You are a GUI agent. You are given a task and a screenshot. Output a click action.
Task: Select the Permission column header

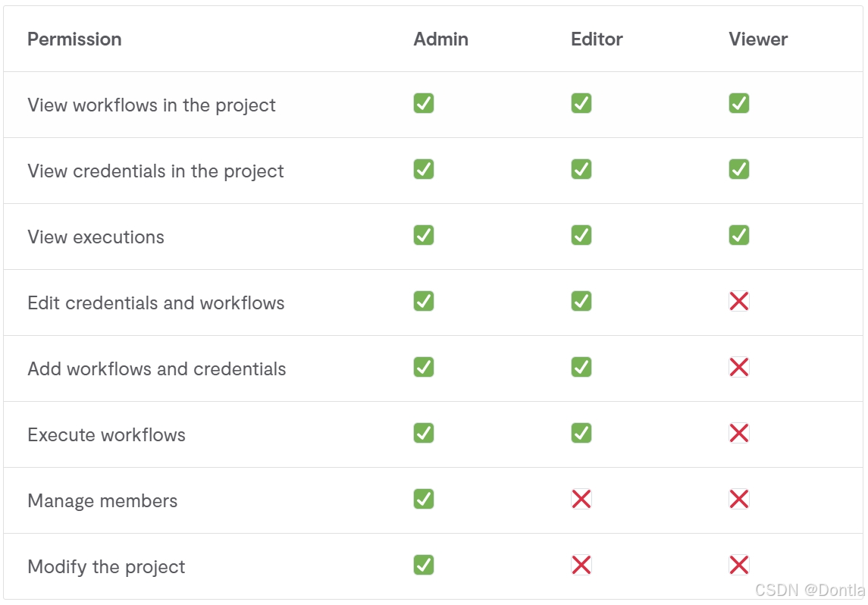tap(75, 39)
